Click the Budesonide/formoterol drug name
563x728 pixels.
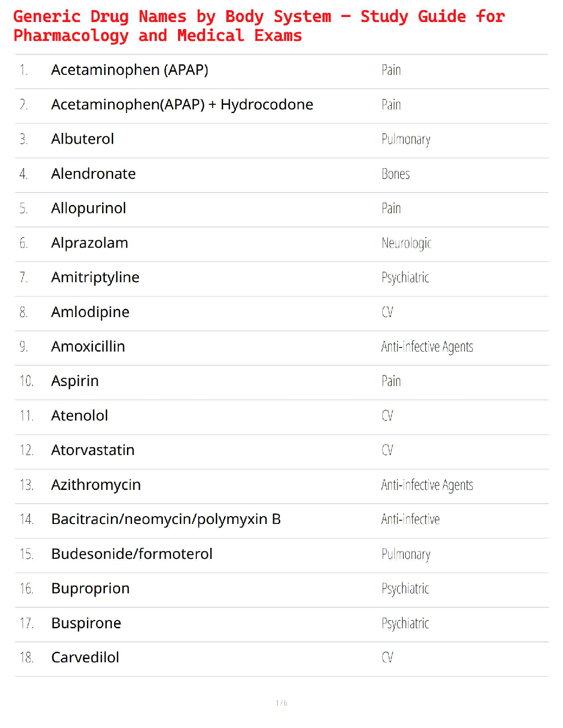tap(132, 554)
